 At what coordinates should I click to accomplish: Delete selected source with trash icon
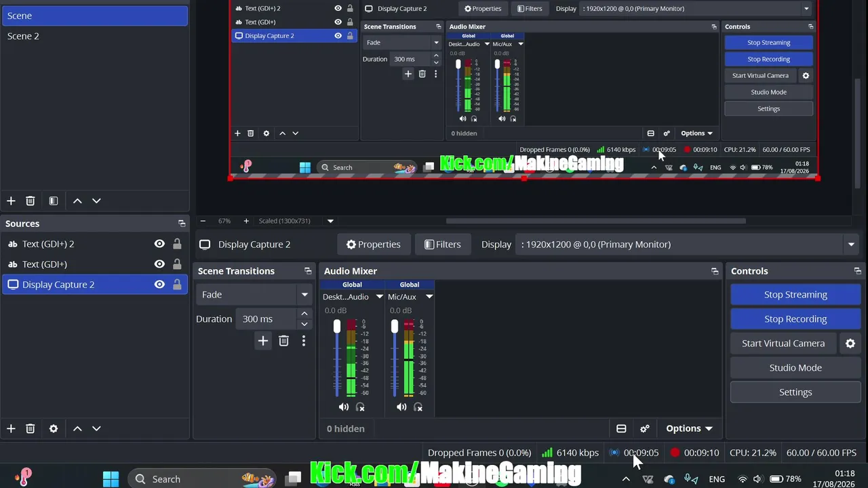pyautogui.click(x=30, y=428)
